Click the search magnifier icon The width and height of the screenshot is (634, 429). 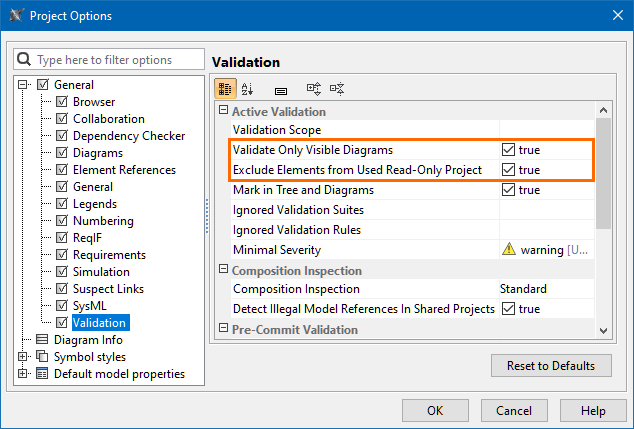pyautogui.click(x=26, y=60)
